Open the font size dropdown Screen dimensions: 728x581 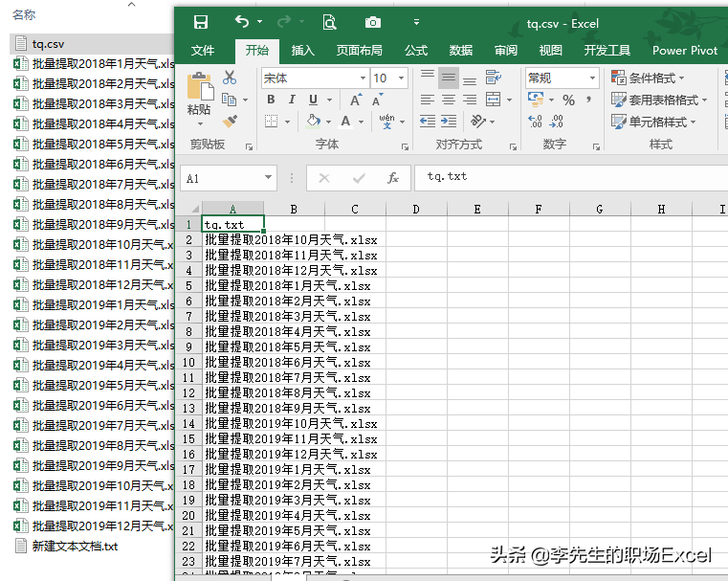click(x=401, y=78)
